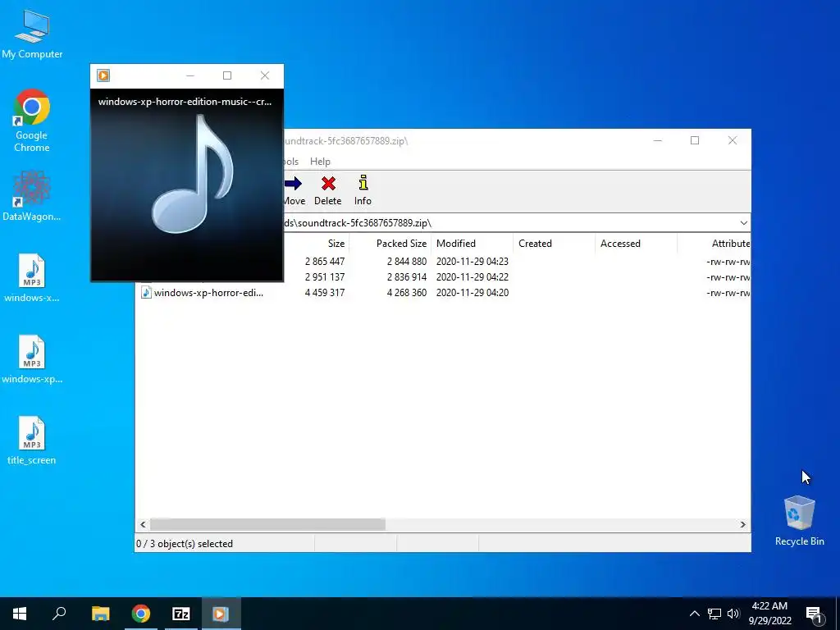
Task: Click packed size 2 844 880
Action: pyautogui.click(x=407, y=262)
